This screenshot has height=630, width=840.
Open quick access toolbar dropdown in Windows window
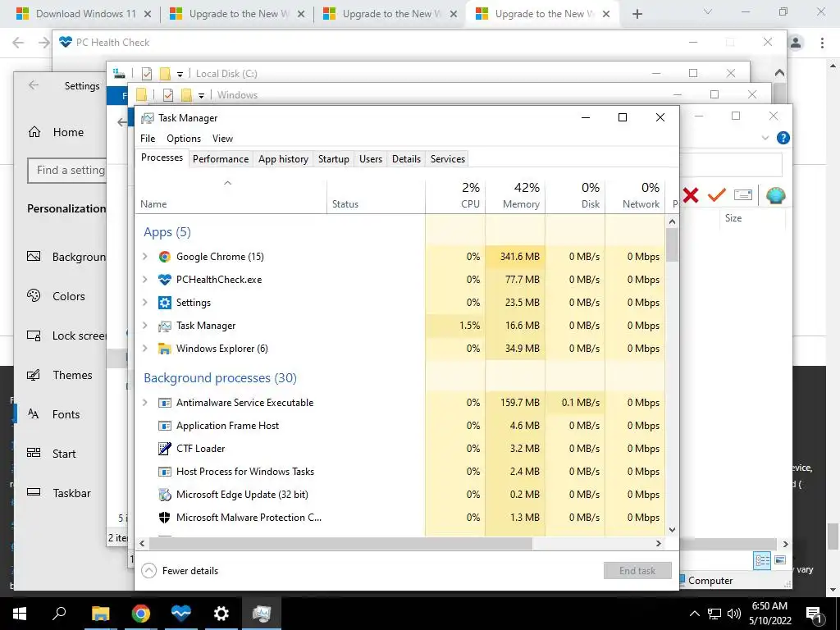202,96
